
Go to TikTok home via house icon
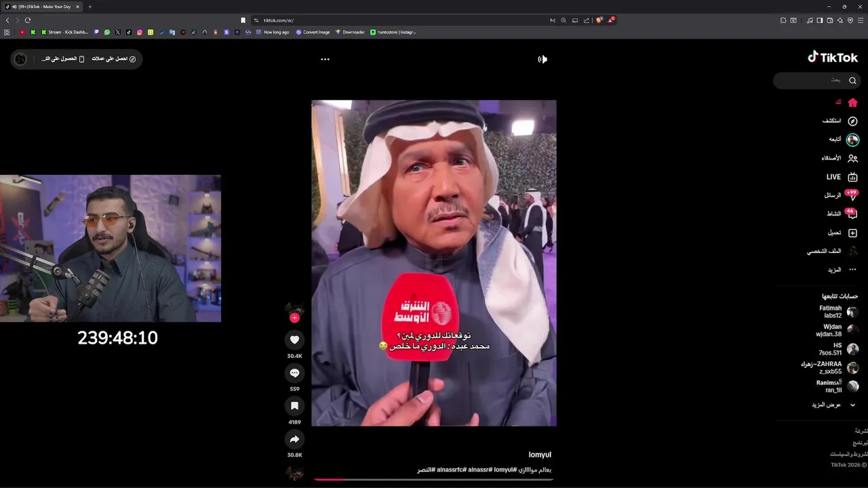coord(852,102)
